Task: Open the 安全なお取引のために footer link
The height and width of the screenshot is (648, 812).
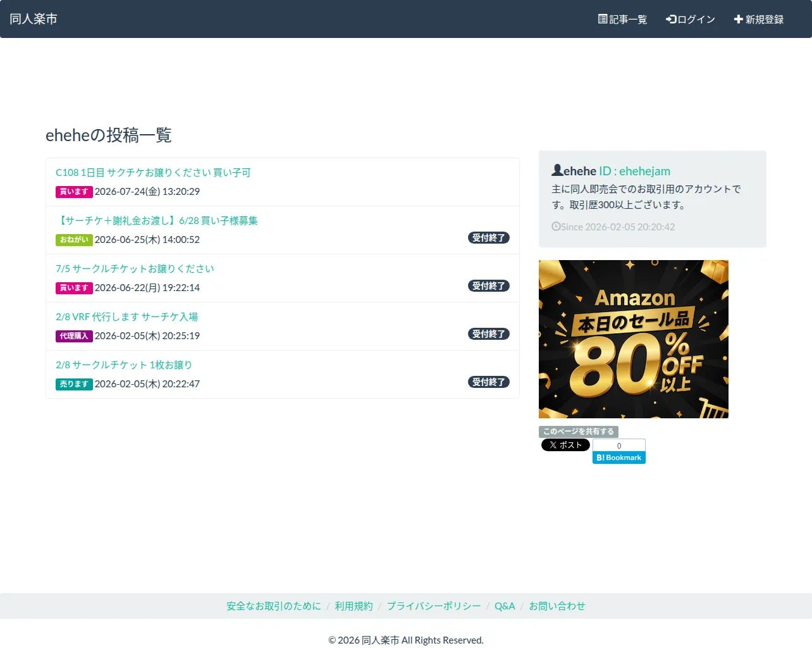Action: click(274, 606)
